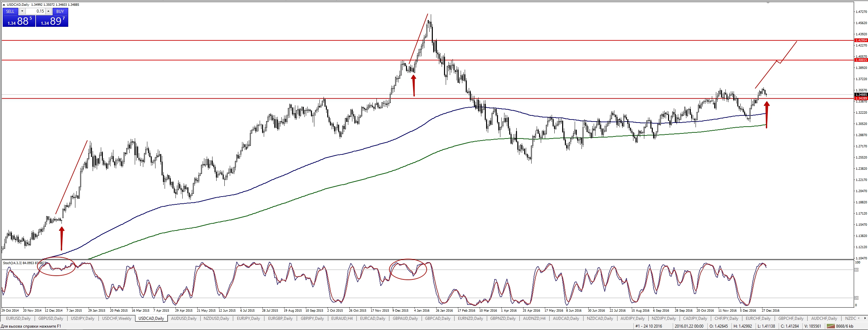Viewport: 868px width, 330px height.
Task: Click the current price label 1.34885
Action: (861, 95)
